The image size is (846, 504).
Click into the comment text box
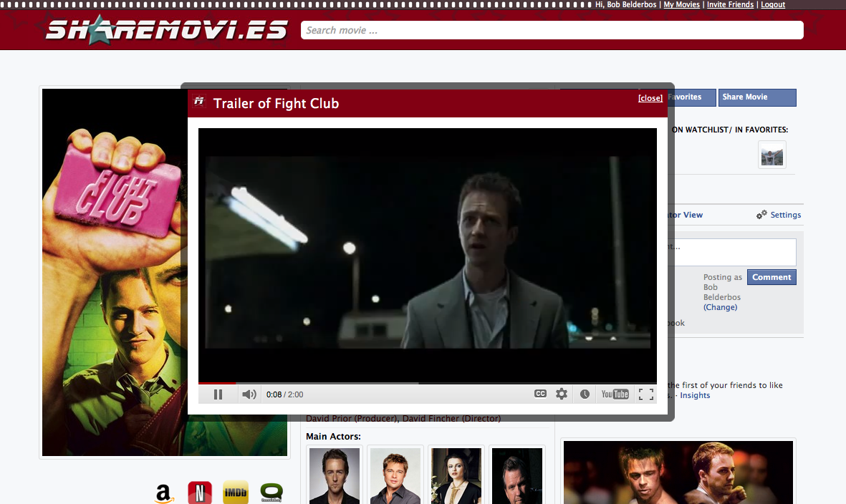pos(731,252)
